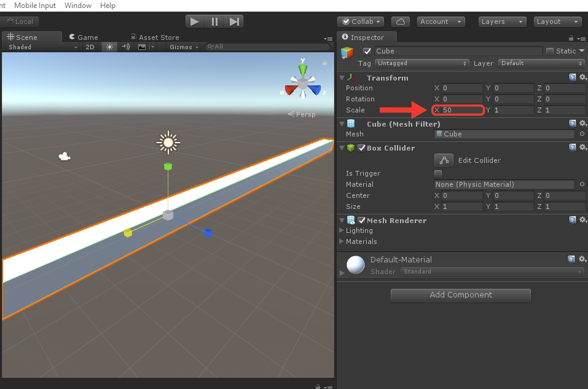The height and width of the screenshot is (389, 588).
Task: Open Mesh Renderer gear settings
Action: click(x=582, y=220)
